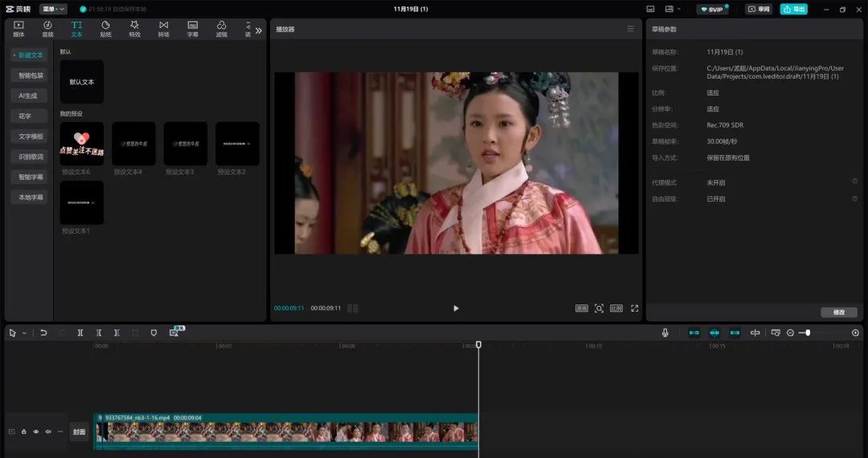The height and width of the screenshot is (458, 868).
Task: Open the 音频 (Audio) tab
Action: coord(47,29)
